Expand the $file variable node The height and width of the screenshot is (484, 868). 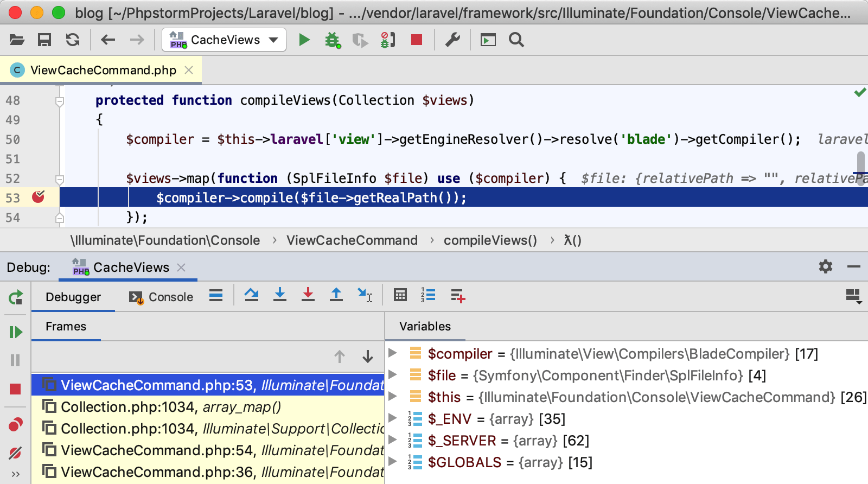[393, 375]
